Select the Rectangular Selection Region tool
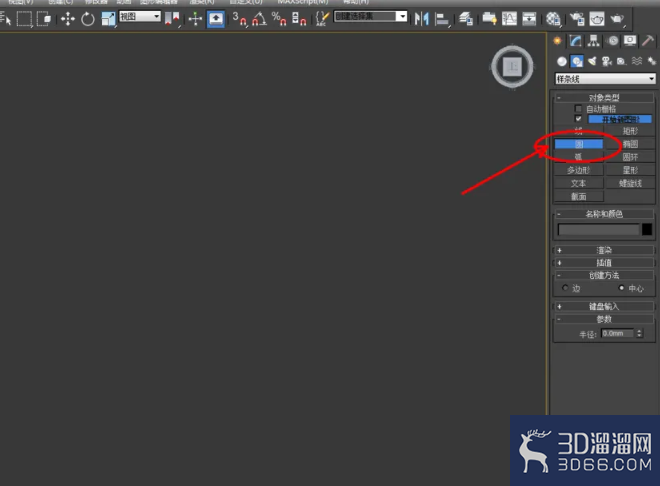This screenshot has height=486, width=660. click(24, 19)
